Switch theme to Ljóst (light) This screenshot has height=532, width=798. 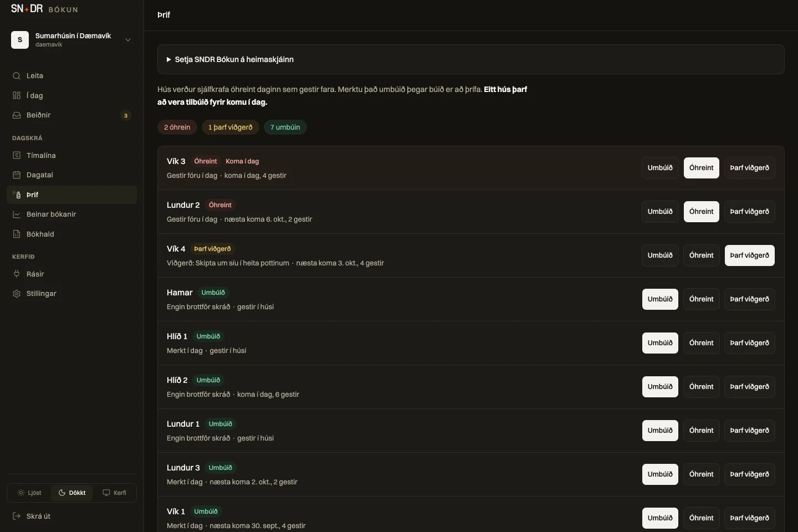[x=29, y=493]
